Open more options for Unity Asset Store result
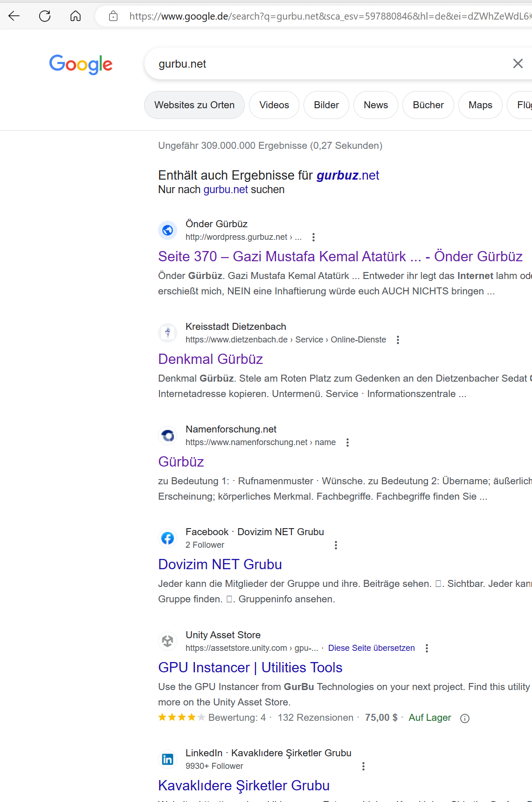Viewport: 532px width, 802px height. pyautogui.click(x=427, y=648)
